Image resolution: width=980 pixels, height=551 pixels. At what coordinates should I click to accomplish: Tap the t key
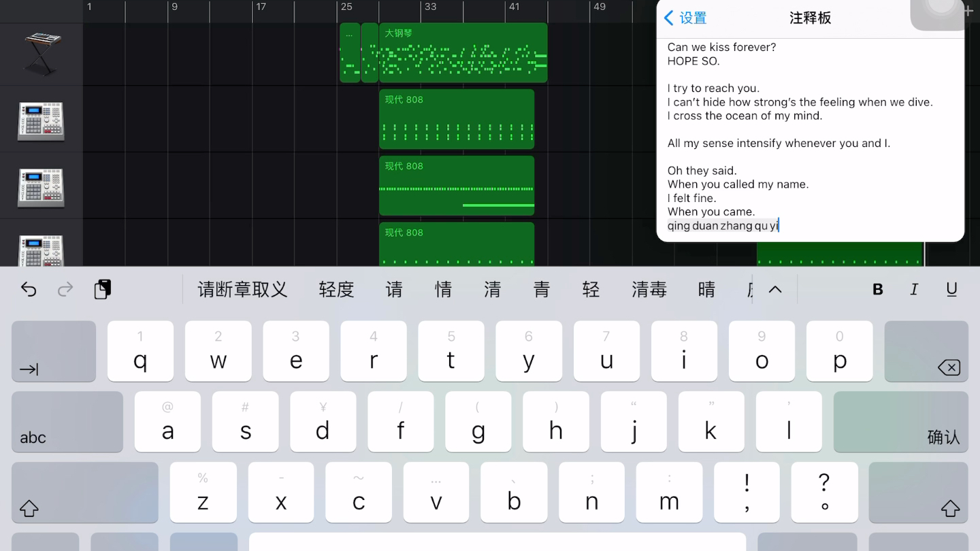[451, 351]
